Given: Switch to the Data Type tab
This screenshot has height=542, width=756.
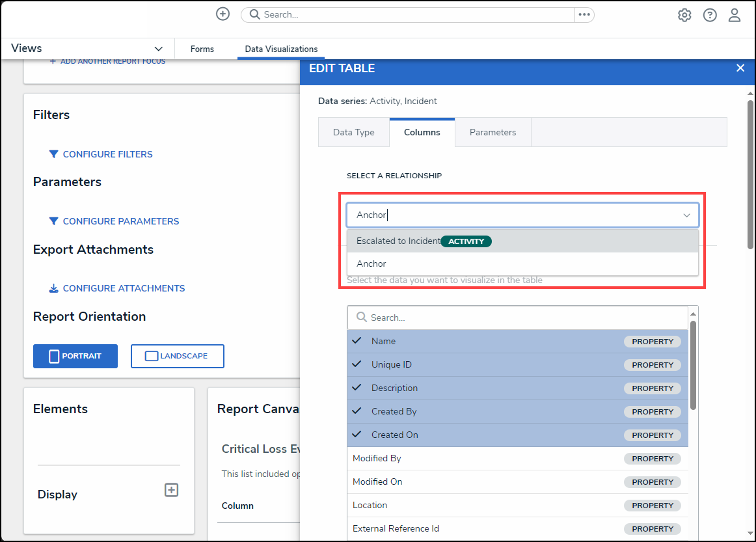Looking at the screenshot, I should point(353,132).
